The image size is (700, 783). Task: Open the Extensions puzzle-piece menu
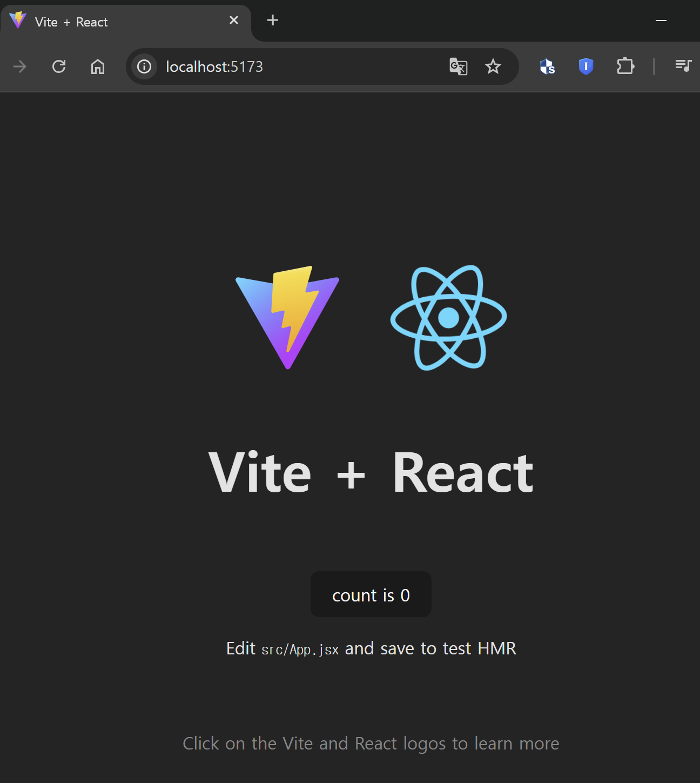tap(625, 66)
